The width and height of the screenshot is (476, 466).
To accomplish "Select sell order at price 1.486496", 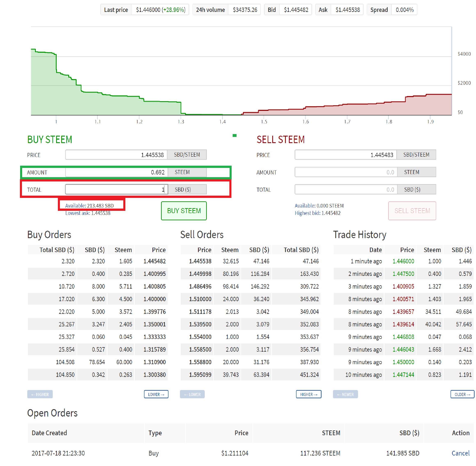I will click(251, 286).
